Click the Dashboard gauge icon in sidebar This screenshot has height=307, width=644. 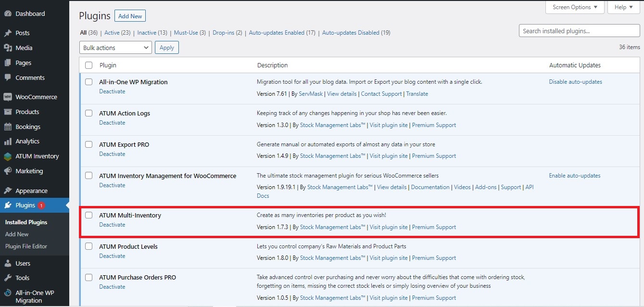click(x=8, y=13)
